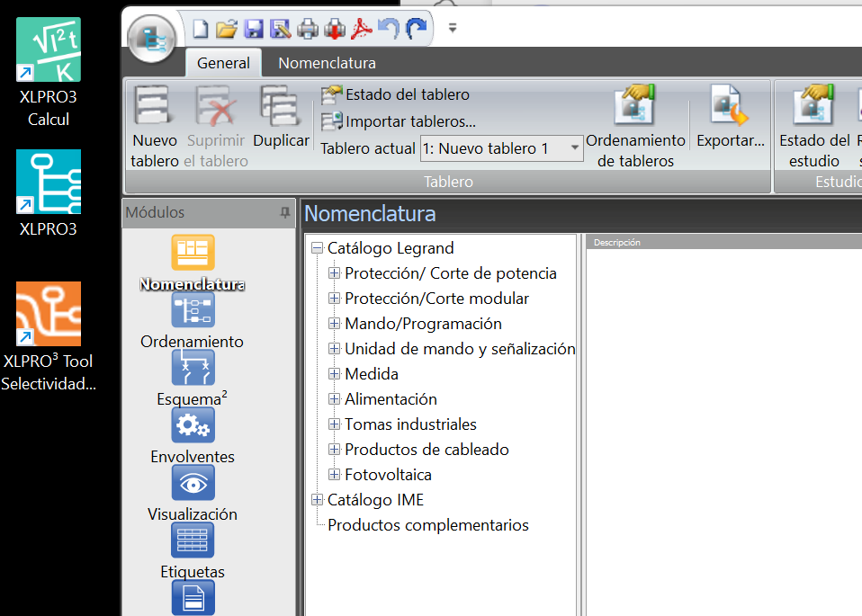Screen dimensions: 862x616
Task: Select Productos complementarios tree item
Action: pos(427,525)
